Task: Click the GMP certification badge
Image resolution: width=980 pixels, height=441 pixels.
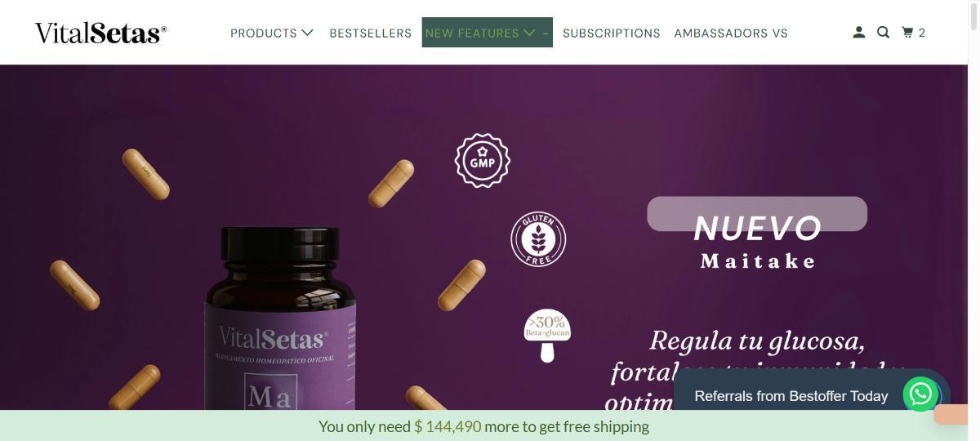Action: click(x=483, y=161)
